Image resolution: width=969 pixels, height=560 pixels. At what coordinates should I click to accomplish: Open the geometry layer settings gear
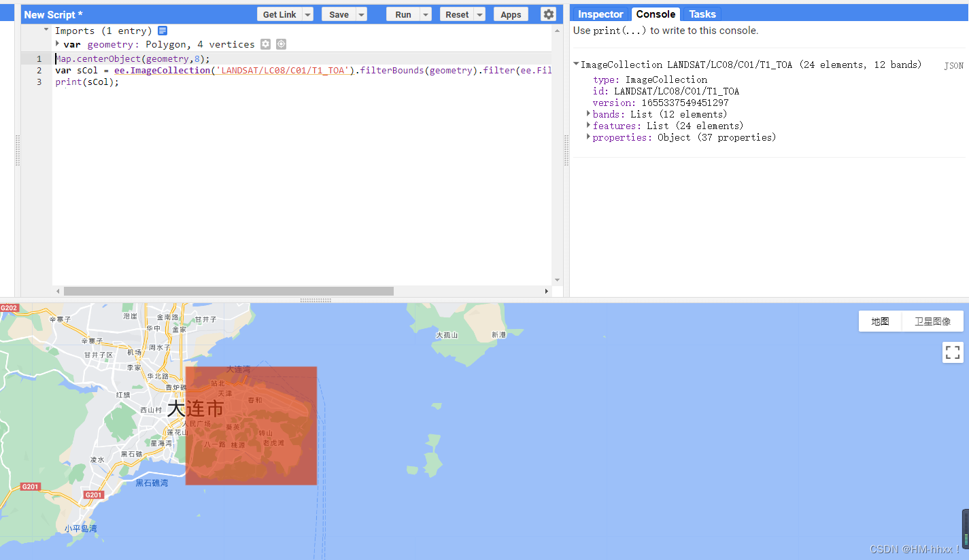pyautogui.click(x=265, y=43)
